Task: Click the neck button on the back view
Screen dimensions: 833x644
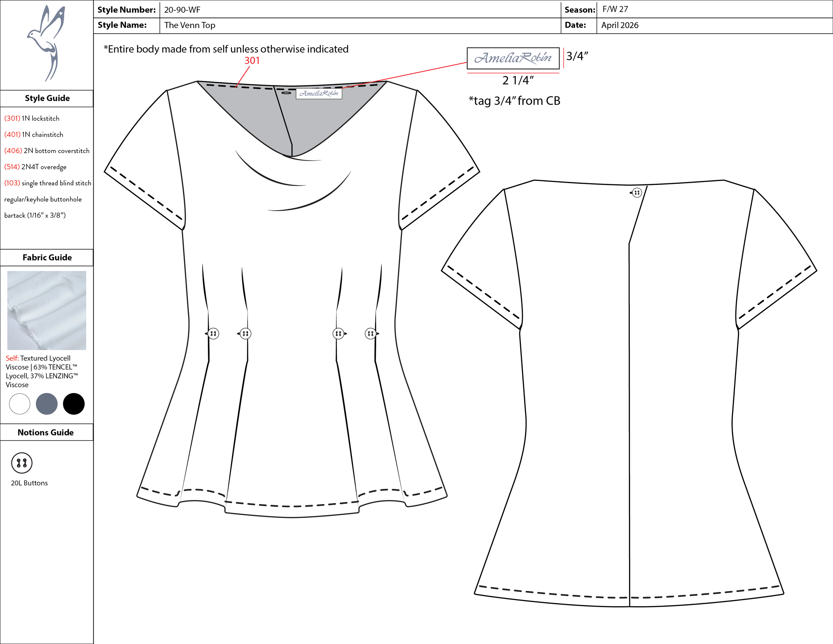Action: click(x=637, y=193)
